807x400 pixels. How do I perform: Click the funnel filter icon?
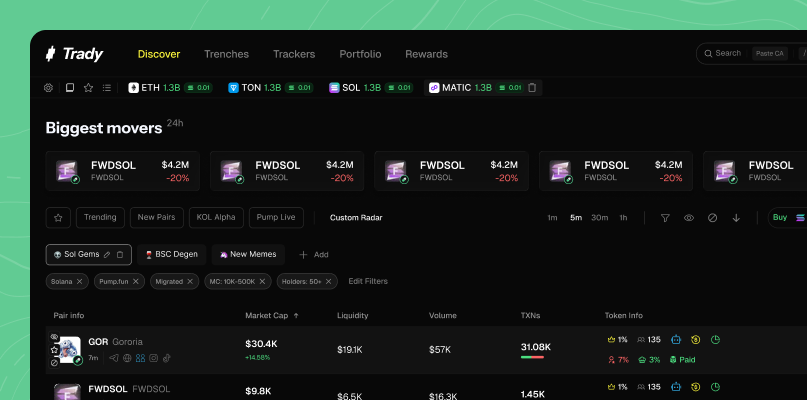[x=665, y=218]
